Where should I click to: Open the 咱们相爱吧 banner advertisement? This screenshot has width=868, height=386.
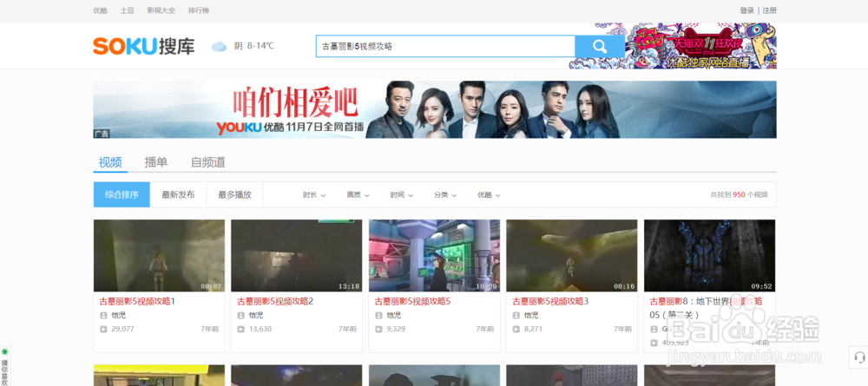[x=435, y=109]
